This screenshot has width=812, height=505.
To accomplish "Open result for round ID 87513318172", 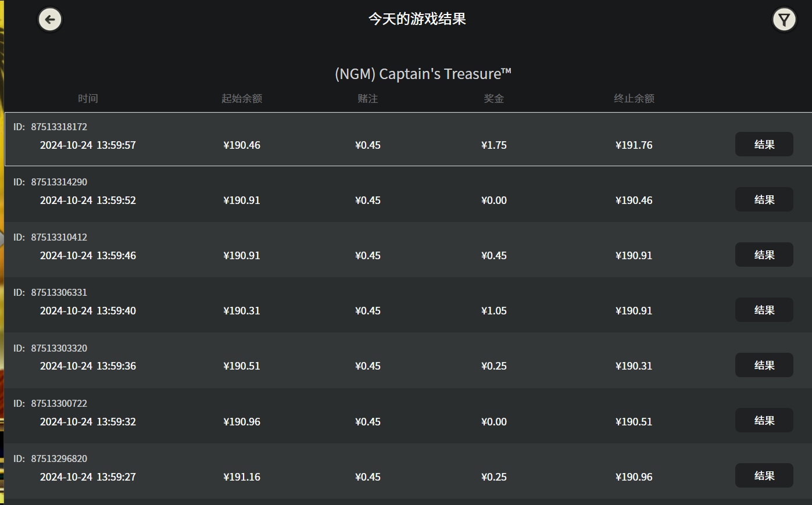I will click(764, 145).
